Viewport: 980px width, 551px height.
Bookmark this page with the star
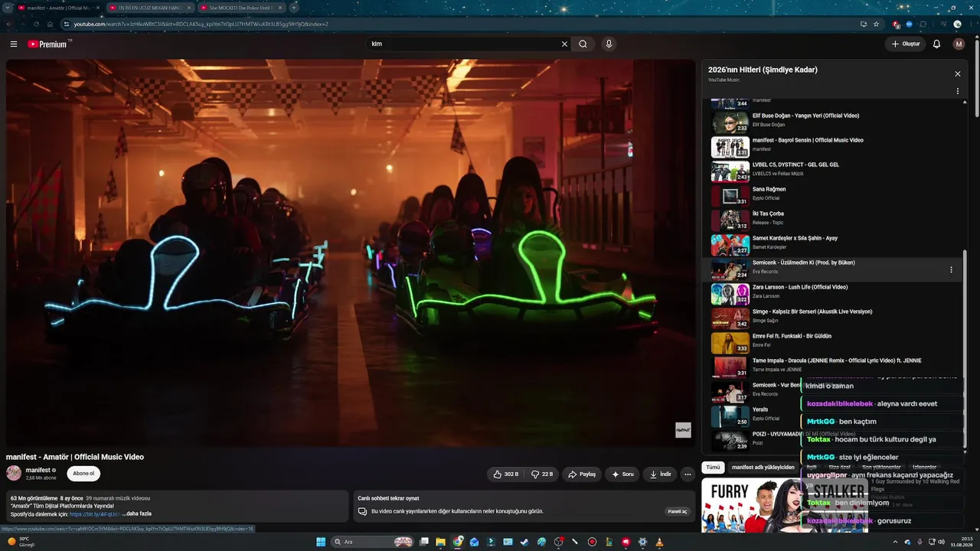pos(877,24)
